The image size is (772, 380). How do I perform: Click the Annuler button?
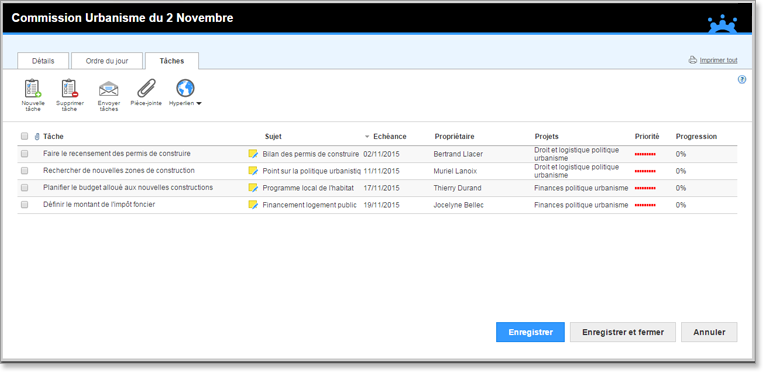click(x=709, y=332)
